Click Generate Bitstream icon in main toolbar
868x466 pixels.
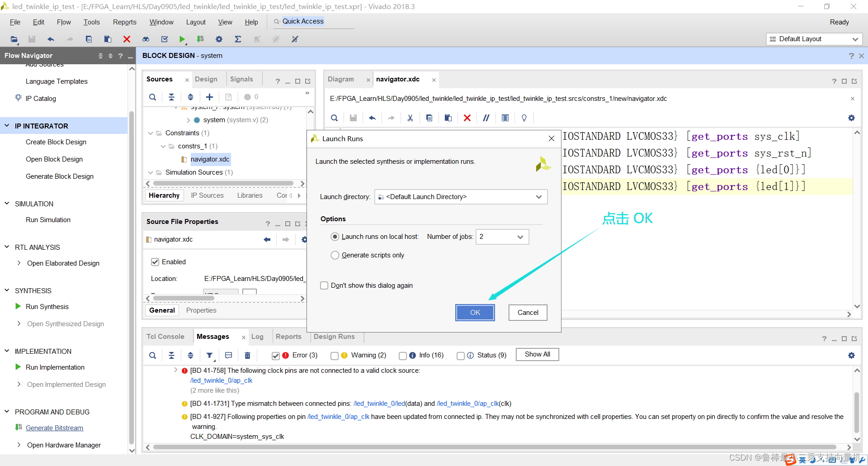coord(200,39)
